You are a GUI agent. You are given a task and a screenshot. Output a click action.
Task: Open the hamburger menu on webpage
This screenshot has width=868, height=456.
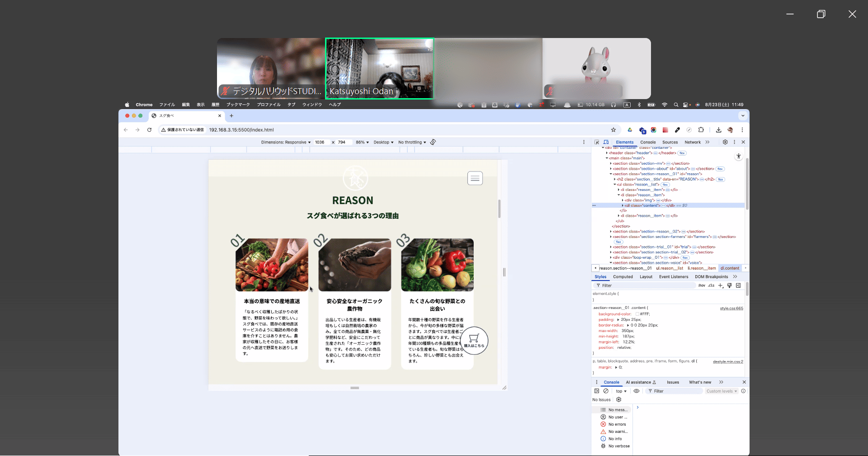475,178
